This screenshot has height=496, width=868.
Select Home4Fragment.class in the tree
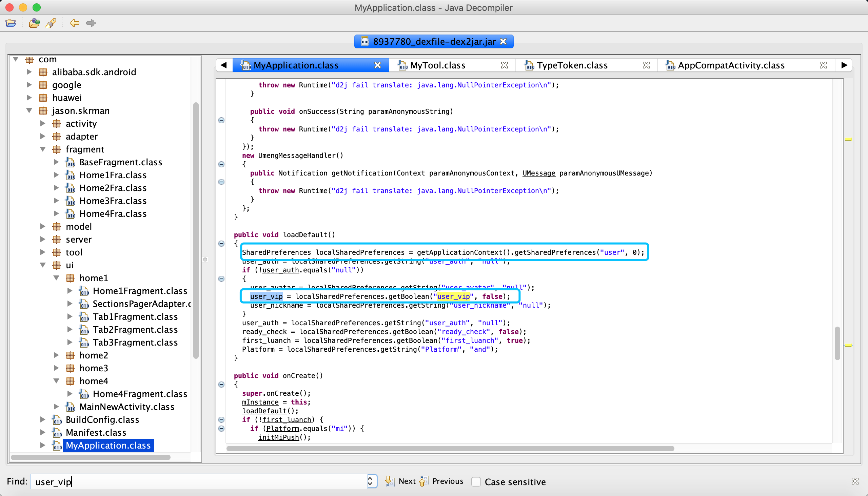click(x=140, y=394)
